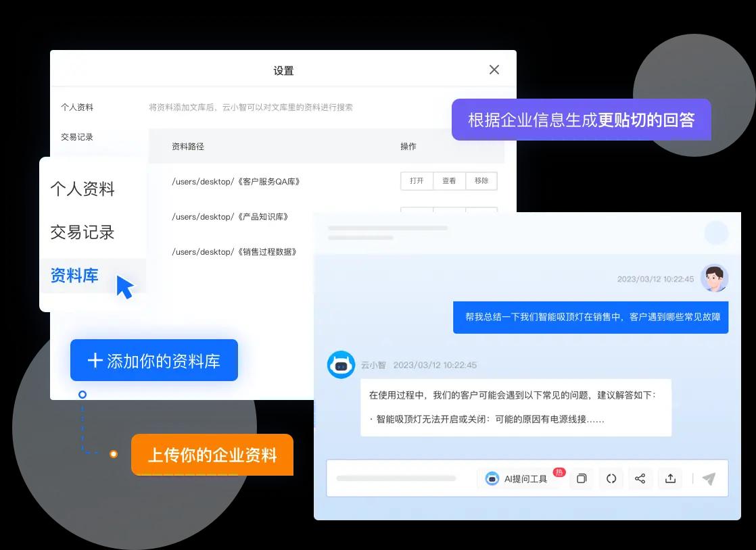Viewport: 756px width, 550px height.
Task: Click the user avatar in chat
Action: [715, 278]
